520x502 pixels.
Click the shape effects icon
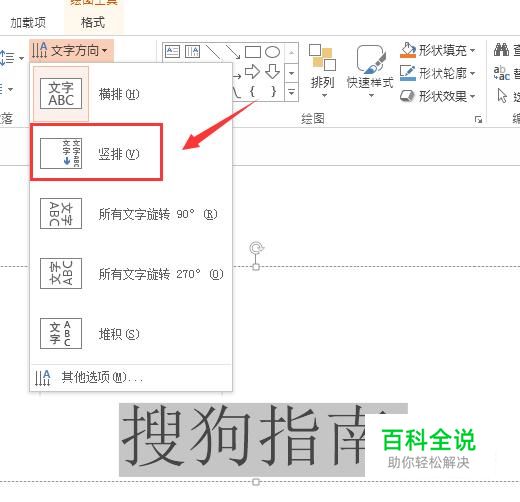click(407, 96)
